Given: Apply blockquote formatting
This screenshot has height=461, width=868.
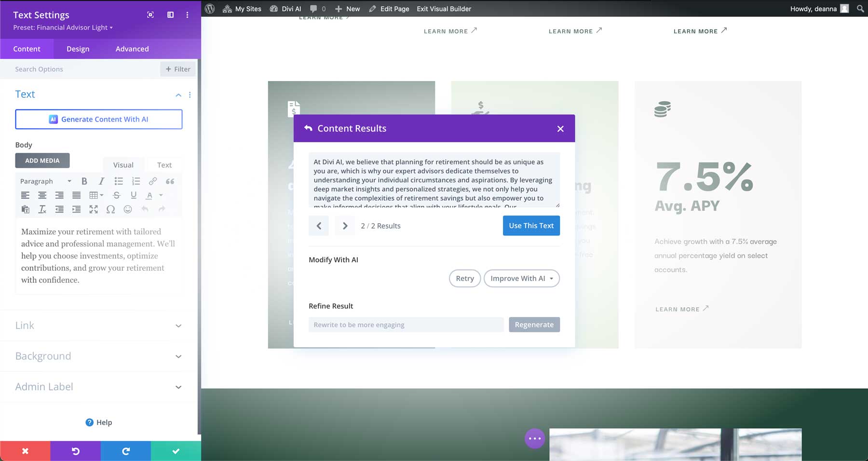Looking at the screenshot, I should click(x=170, y=181).
